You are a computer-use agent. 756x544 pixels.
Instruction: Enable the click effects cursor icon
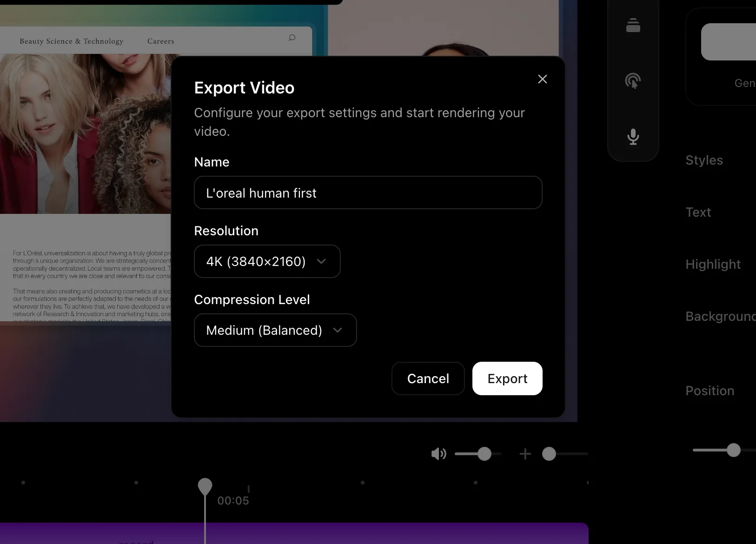(633, 81)
